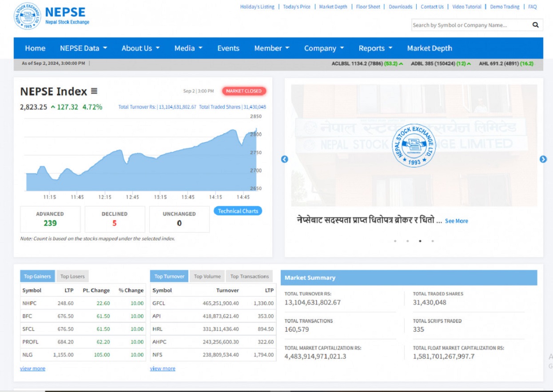The height and width of the screenshot is (392, 553).
Task: Open the Top Transactions tab
Action: click(x=249, y=277)
